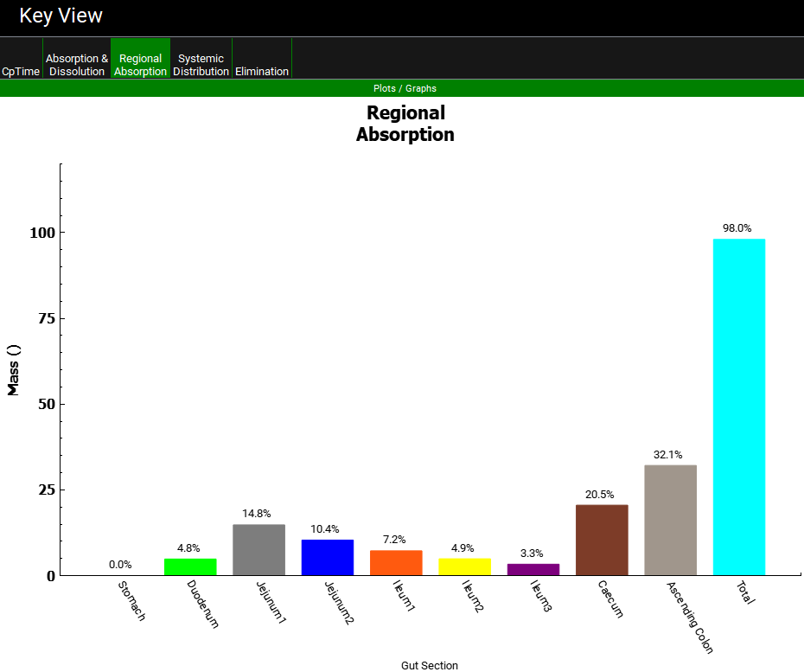This screenshot has height=672, width=804.
Task: Click the Mass y-axis label
Action: [13, 369]
